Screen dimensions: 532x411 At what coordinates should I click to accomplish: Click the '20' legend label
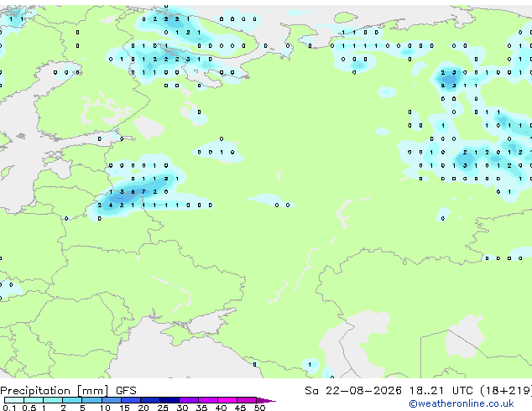pos(143,408)
